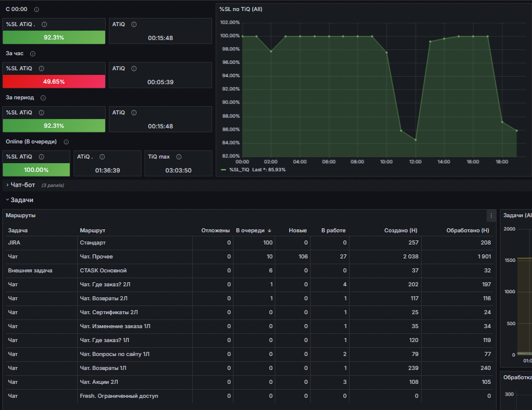This screenshot has width=532, height=410.
Task: Sort table by Маршрут column header
Action: [92, 231]
